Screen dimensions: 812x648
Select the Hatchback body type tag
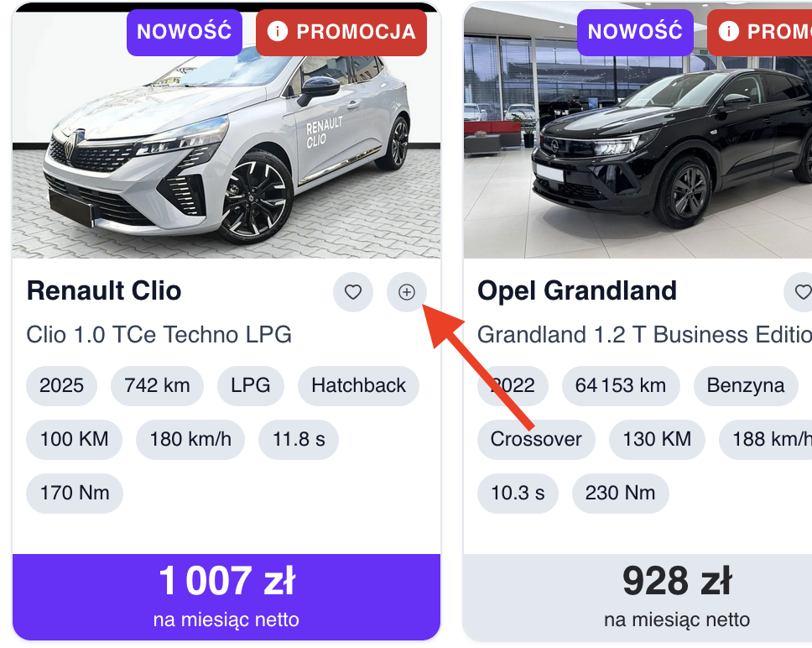pyautogui.click(x=358, y=386)
